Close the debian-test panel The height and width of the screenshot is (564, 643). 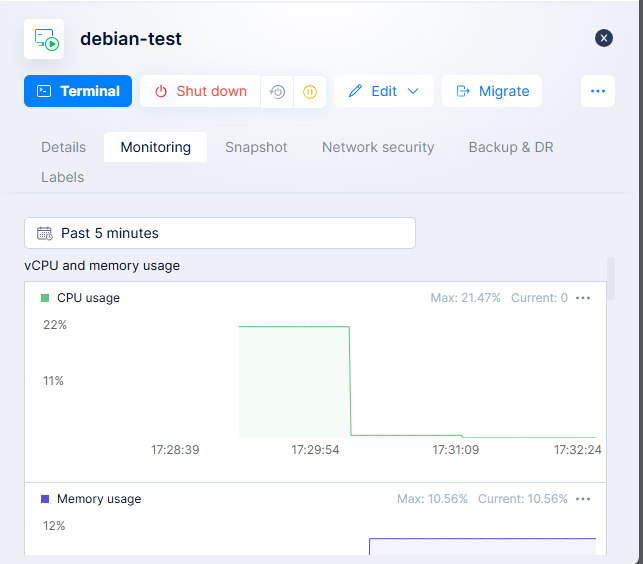coord(604,38)
